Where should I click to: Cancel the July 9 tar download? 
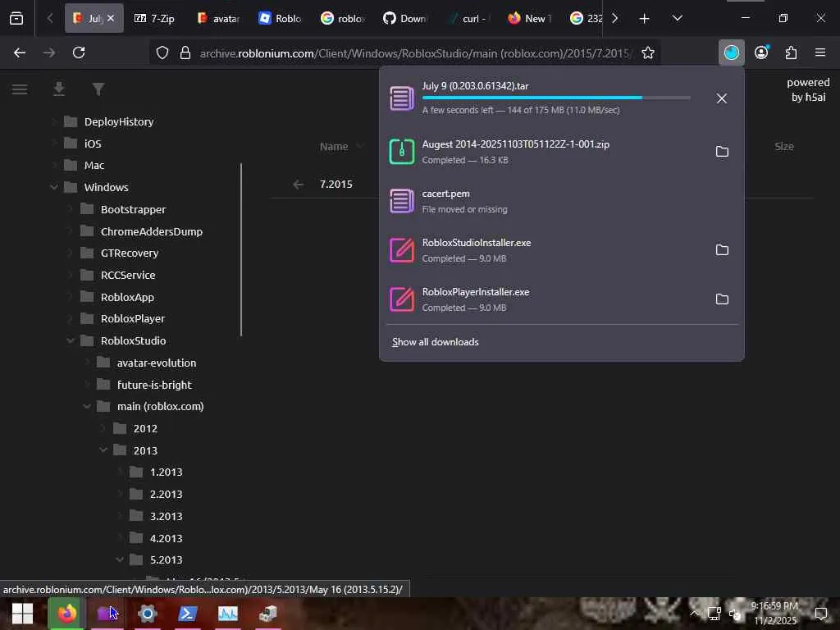pyautogui.click(x=722, y=98)
